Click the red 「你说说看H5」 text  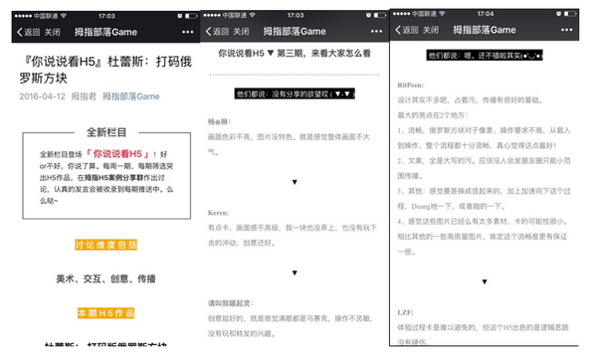coord(117,154)
